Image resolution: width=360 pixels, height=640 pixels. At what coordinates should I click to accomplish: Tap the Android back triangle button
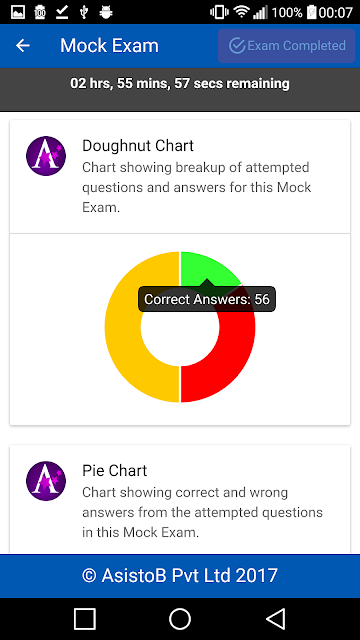coord(276,619)
